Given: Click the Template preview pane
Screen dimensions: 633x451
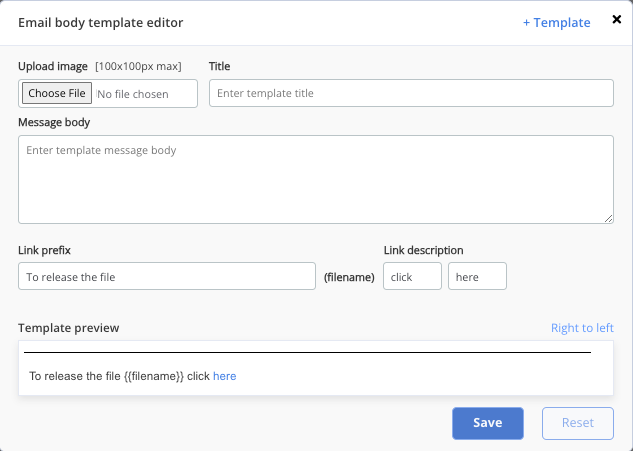Looking at the screenshot, I should [316, 368].
